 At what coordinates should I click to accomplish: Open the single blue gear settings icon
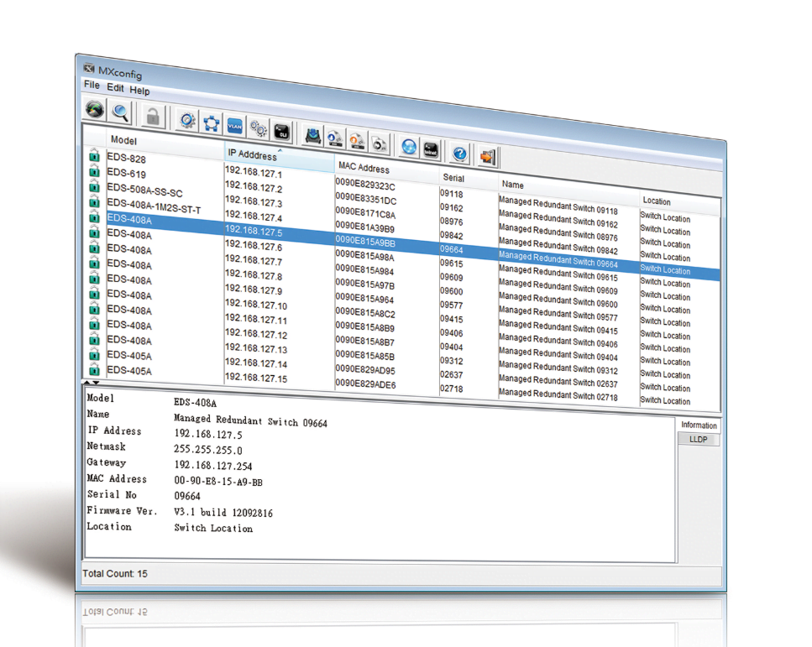(187, 121)
